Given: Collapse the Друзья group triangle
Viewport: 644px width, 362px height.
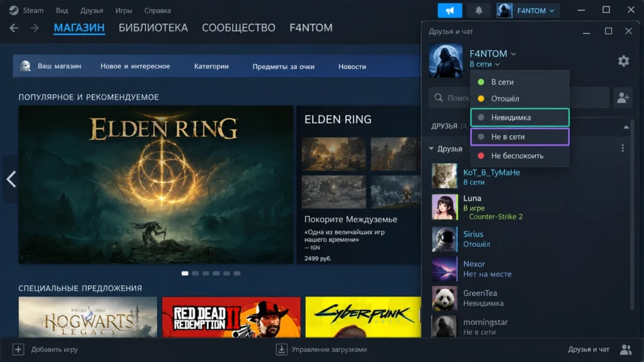Looking at the screenshot, I should [x=431, y=148].
